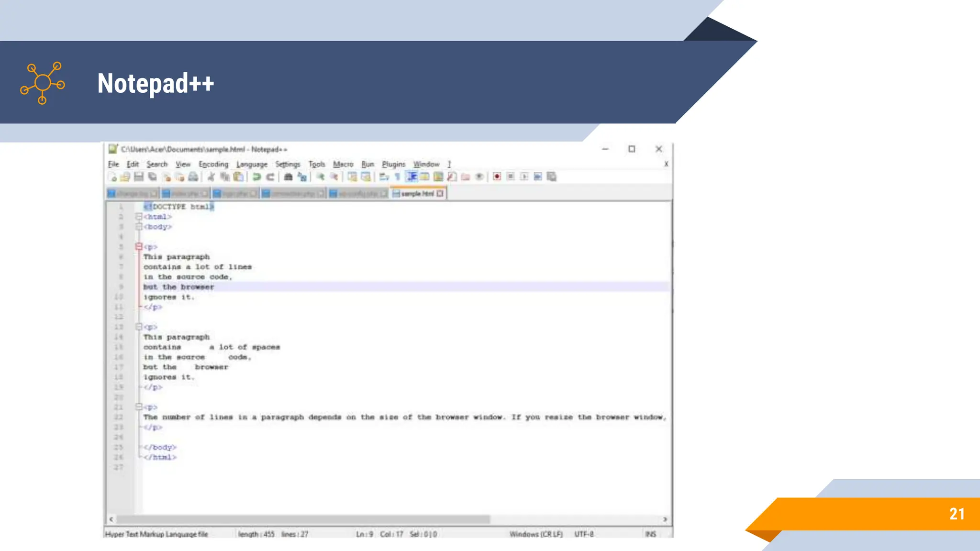Open the Plugins menu
The height and width of the screenshot is (551, 980).
393,164
